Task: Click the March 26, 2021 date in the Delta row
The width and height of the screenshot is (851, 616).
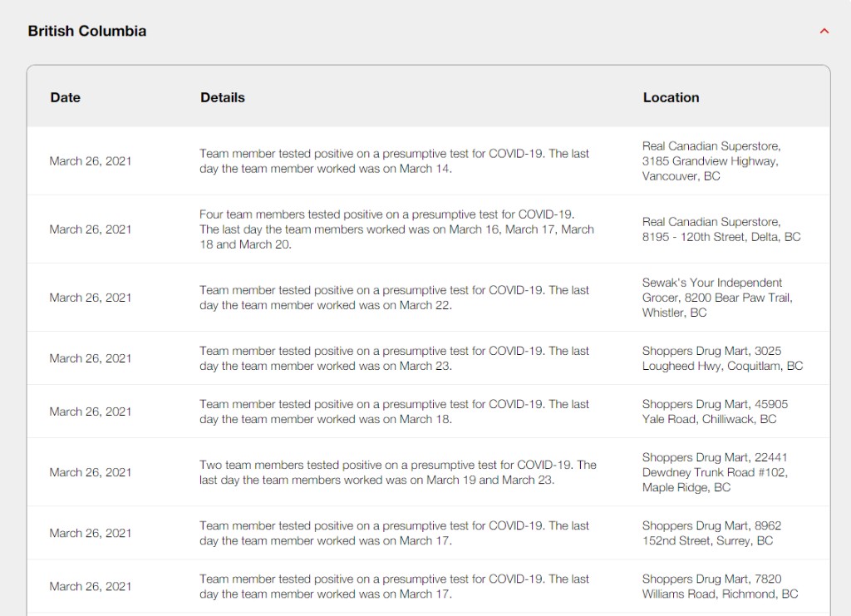Action: tap(91, 229)
